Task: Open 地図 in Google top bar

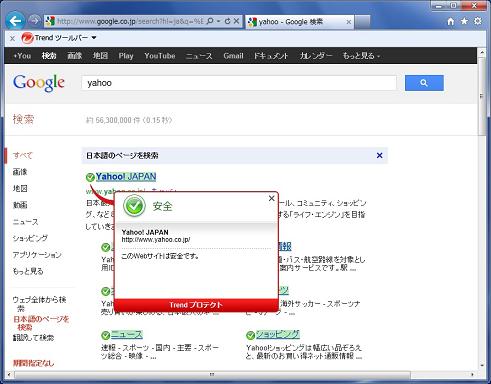Action: pyautogui.click(x=100, y=56)
